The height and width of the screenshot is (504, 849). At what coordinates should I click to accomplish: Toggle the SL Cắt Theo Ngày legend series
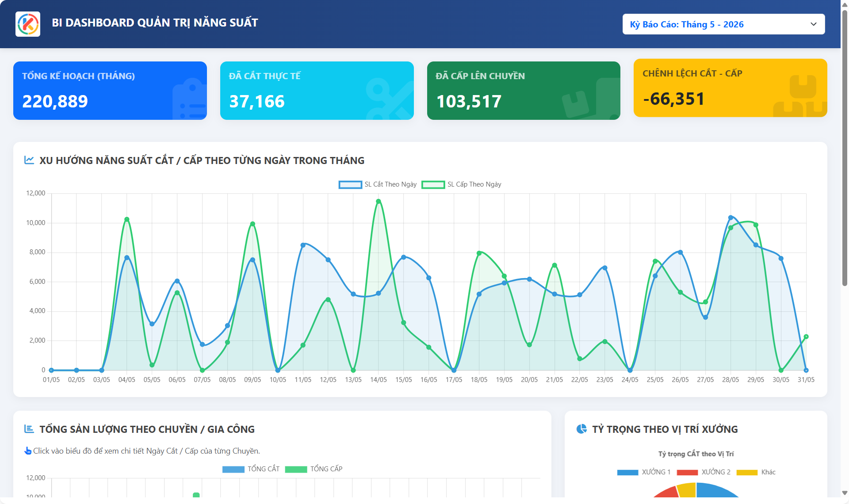[x=378, y=184]
